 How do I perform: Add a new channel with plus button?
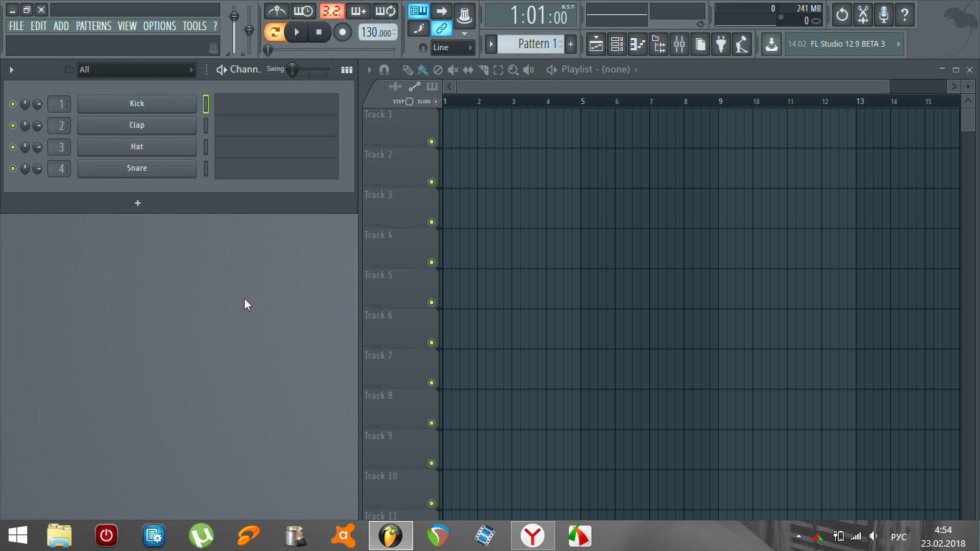pos(138,203)
